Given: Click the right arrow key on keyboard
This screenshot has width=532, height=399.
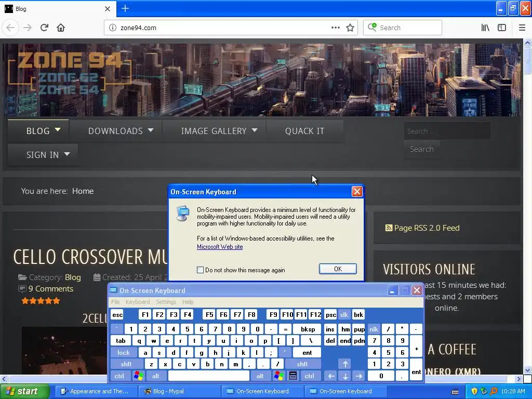Looking at the screenshot, I should [x=359, y=376].
